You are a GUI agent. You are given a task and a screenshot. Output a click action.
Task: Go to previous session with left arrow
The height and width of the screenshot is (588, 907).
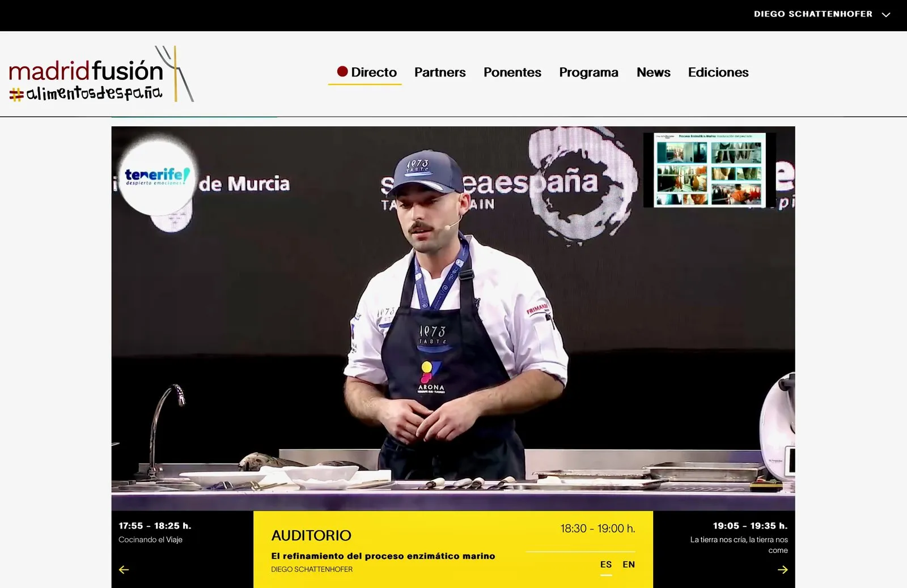pyautogui.click(x=124, y=569)
